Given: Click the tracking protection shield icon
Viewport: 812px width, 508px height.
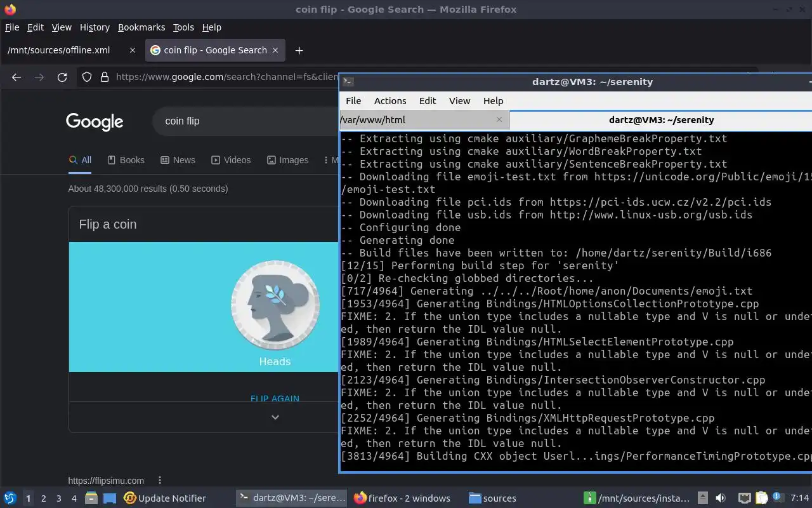Looking at the screenshot, I should pyautogui.click(x=88, y=77).
